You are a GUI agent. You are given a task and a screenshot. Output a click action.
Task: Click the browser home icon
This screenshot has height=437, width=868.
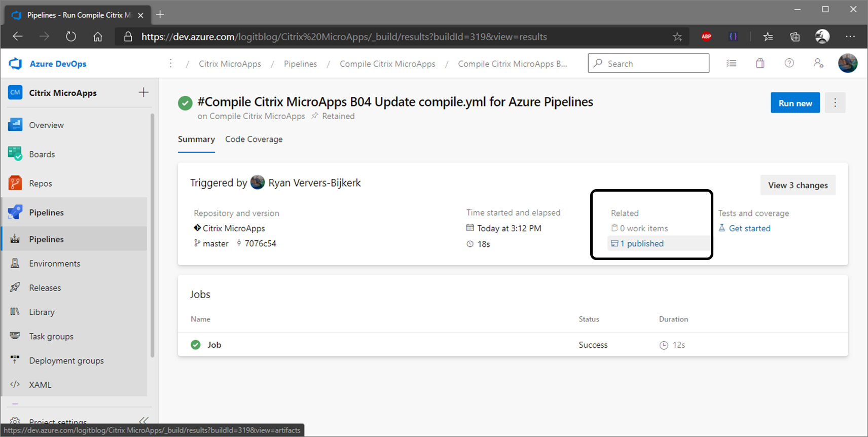[98, 37]
